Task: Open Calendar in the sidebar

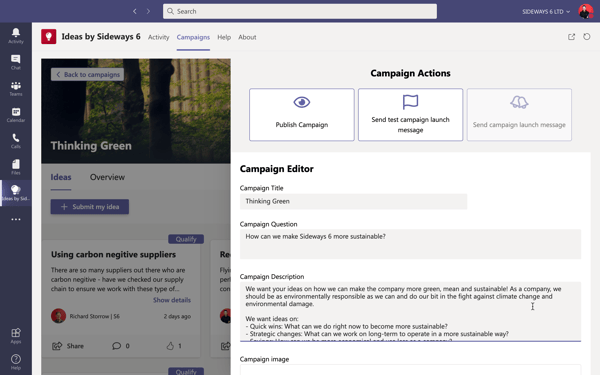Action: click(x=16, y=115)
